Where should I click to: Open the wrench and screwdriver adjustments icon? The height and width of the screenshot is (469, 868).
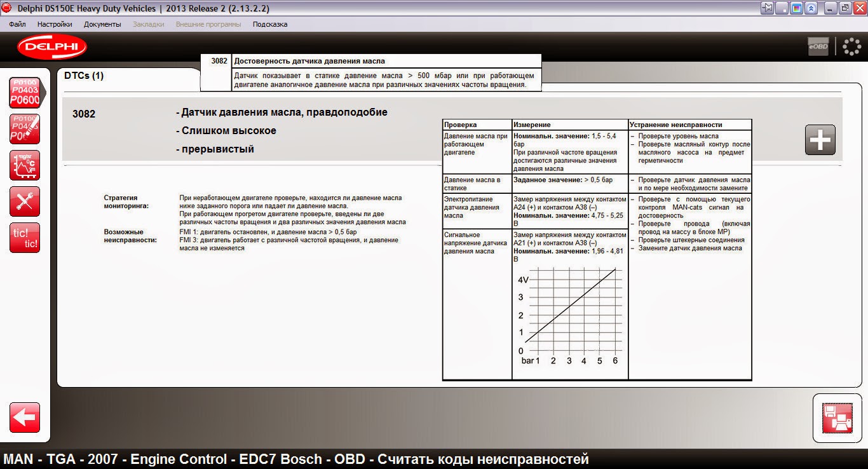pyautogui.click(x=25, y=201)
